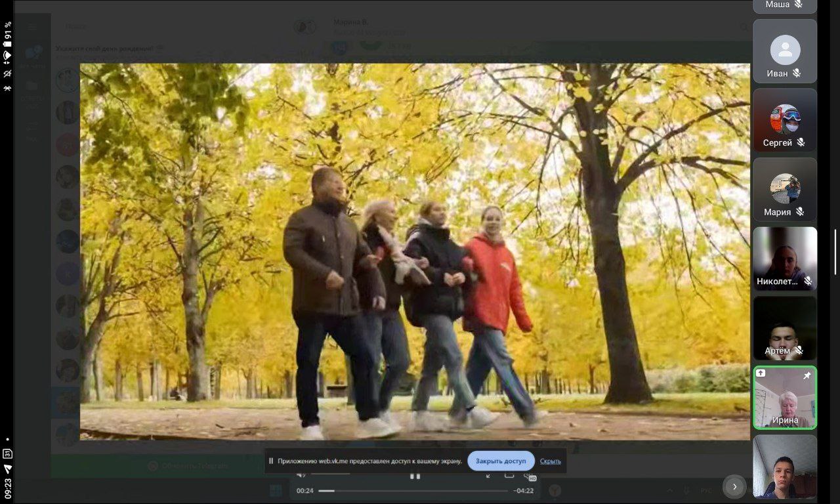Open Николет… participant video tile
The height and width of the screenshot is (504, 840).
(x=785, y=259)
